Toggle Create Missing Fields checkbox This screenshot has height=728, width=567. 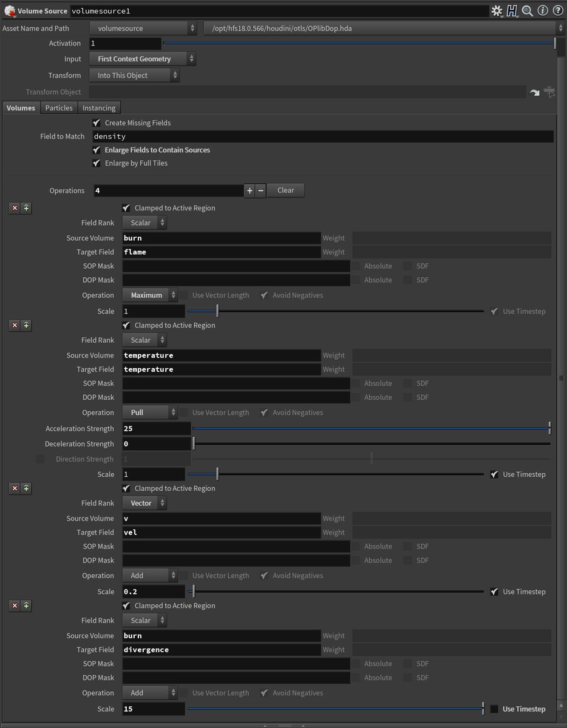pos(97,123)
